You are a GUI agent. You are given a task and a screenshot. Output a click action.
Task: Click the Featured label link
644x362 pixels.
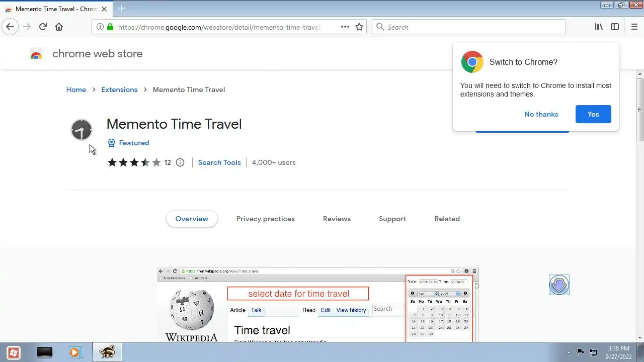134,143
